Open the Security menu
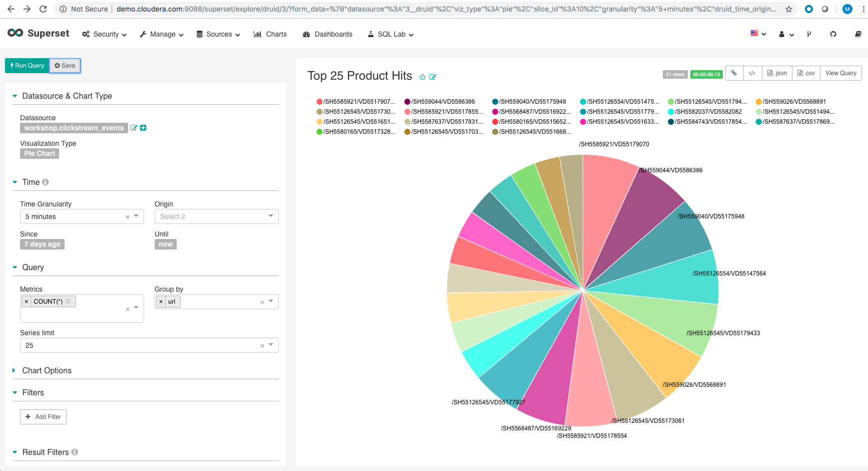Viewport: 868px width, 471px height. [104, 34]
